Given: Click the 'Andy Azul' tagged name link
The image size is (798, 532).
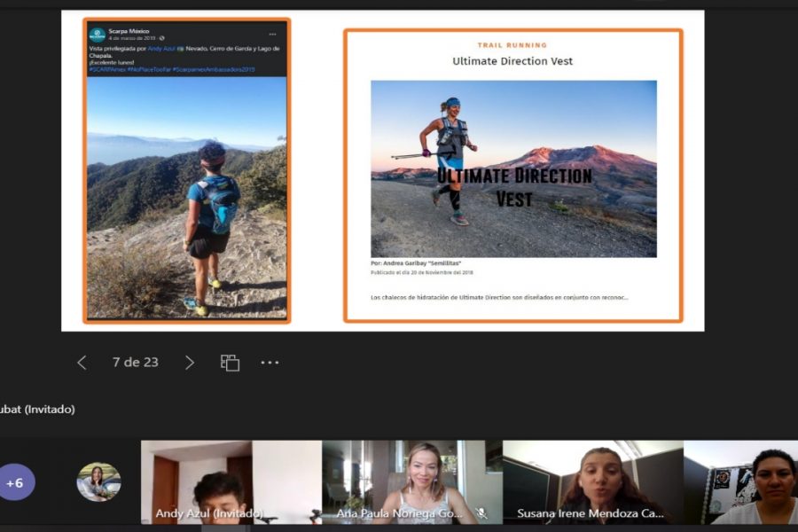Looking at the screenshot, I should 161,49.
